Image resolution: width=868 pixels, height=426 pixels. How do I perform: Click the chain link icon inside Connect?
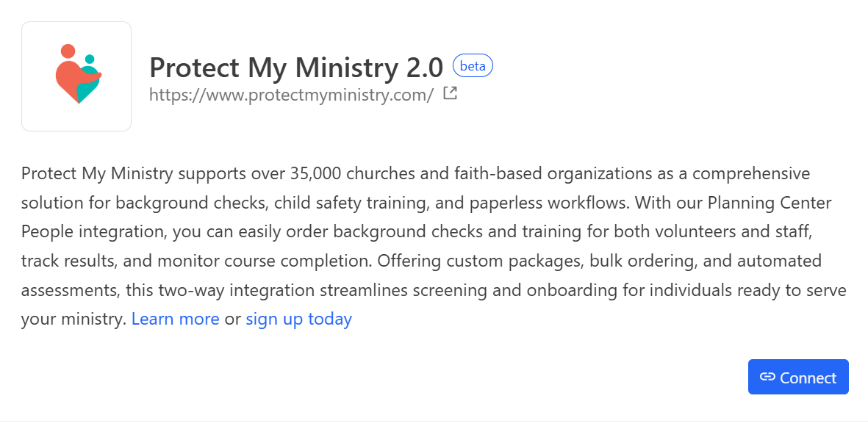click(767, 377)
